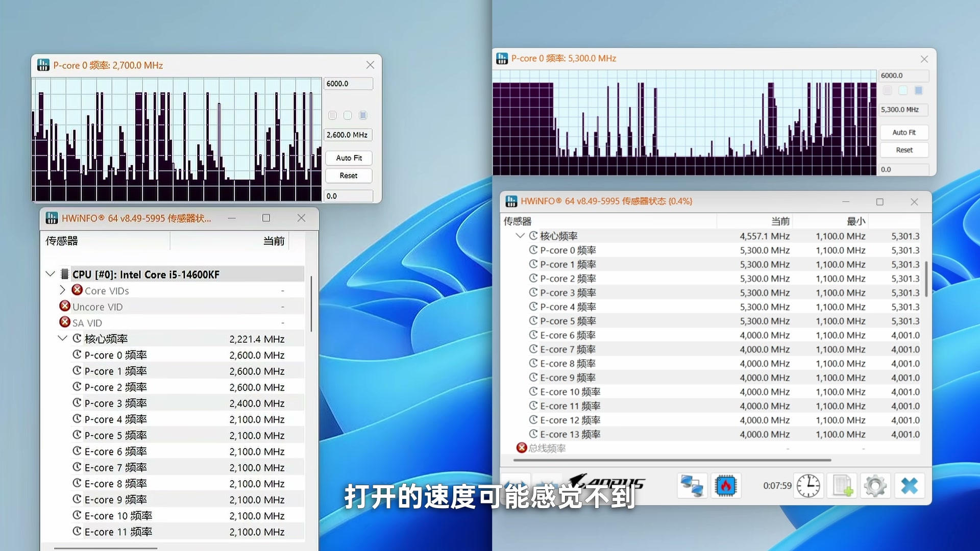Image resolution: width=980 pixels, height=551 pixels.
Task: Click the HWiNFO icon in left sensor window title
Action: pos(52,218)
